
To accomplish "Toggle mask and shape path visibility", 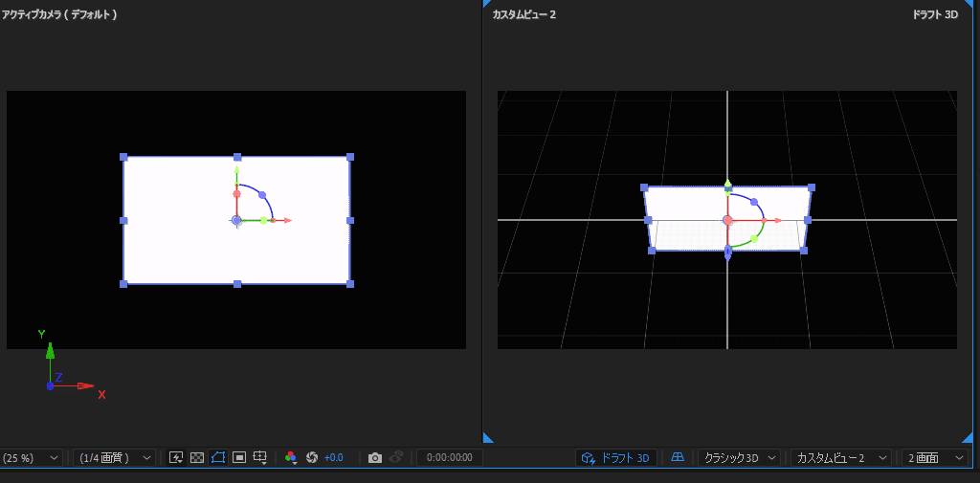I will [x=217, y=457].
